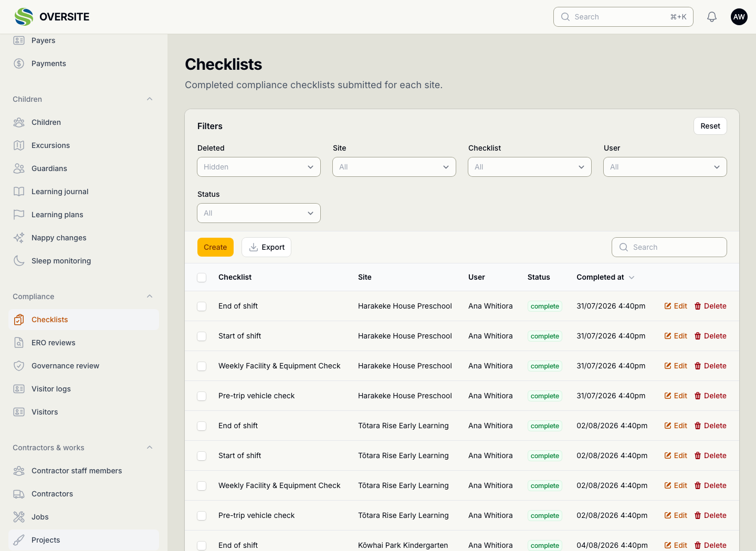Viewport: 756px width, 551px height.
Task: Click the ERO reviews document icon
Action: click(x=19, y=343)
